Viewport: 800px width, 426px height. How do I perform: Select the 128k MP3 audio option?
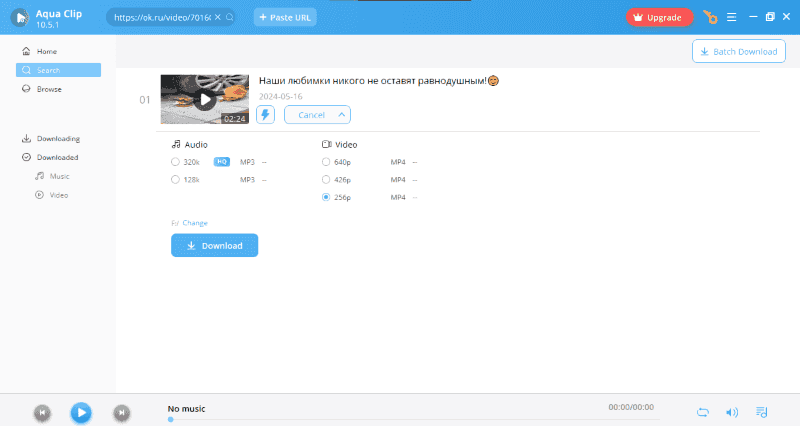176,179
